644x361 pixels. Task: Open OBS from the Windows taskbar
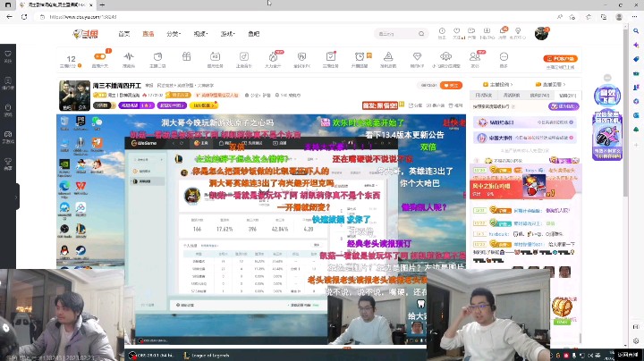point(151,356)
